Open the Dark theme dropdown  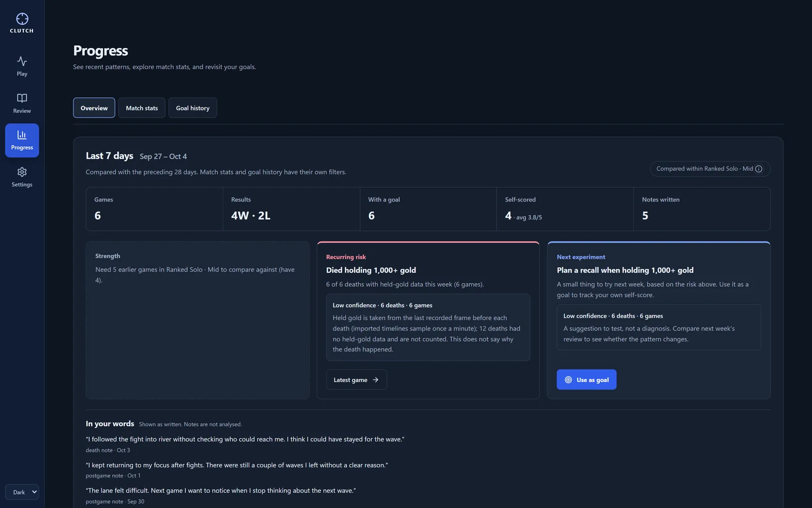(22, 492)
